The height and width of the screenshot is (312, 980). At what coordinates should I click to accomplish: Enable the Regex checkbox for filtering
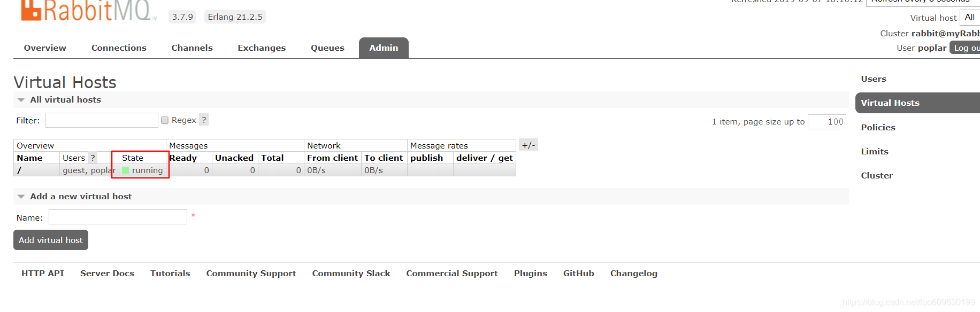165,120
